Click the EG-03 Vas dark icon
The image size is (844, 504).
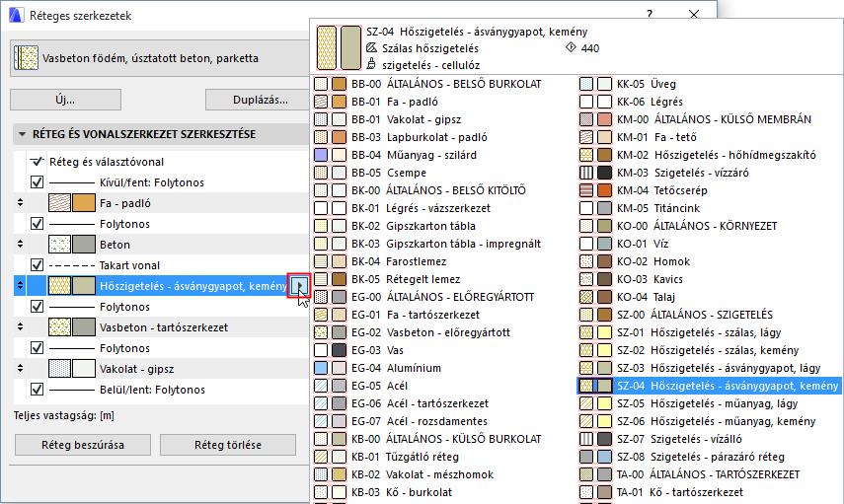click(x=340, y=350)
